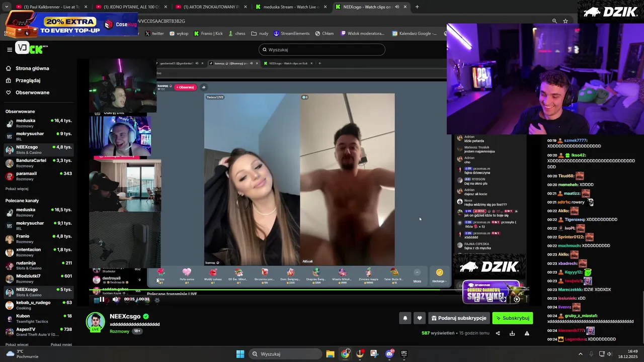This screenshot has height=362, width=644.
Task: Download the clip
Action: (512, 333)
